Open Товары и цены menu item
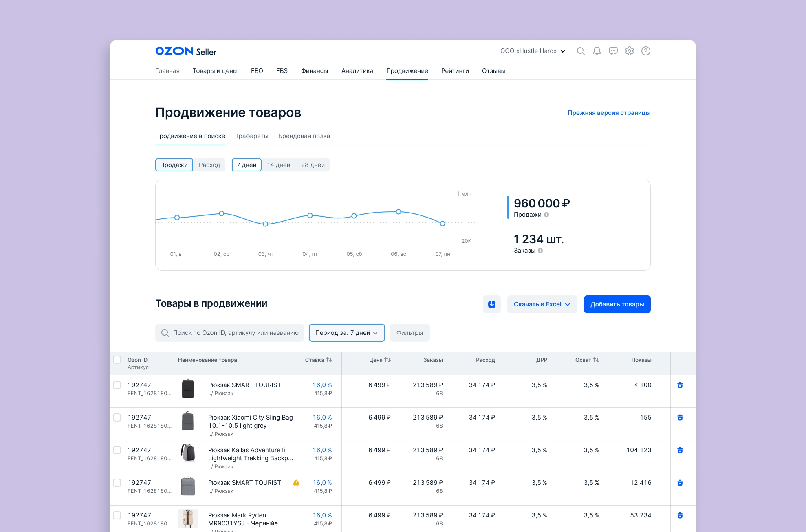 [x=215, y=71]
